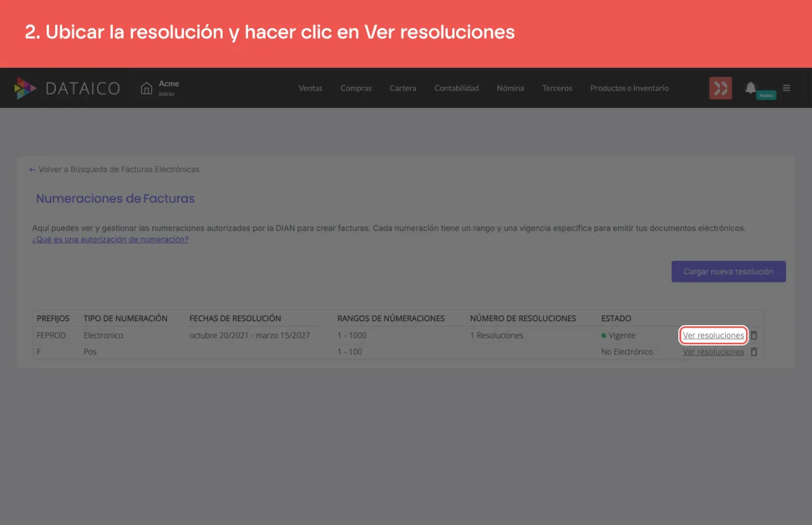Click the '1 - 100' range cell

(x=350, y=352)
